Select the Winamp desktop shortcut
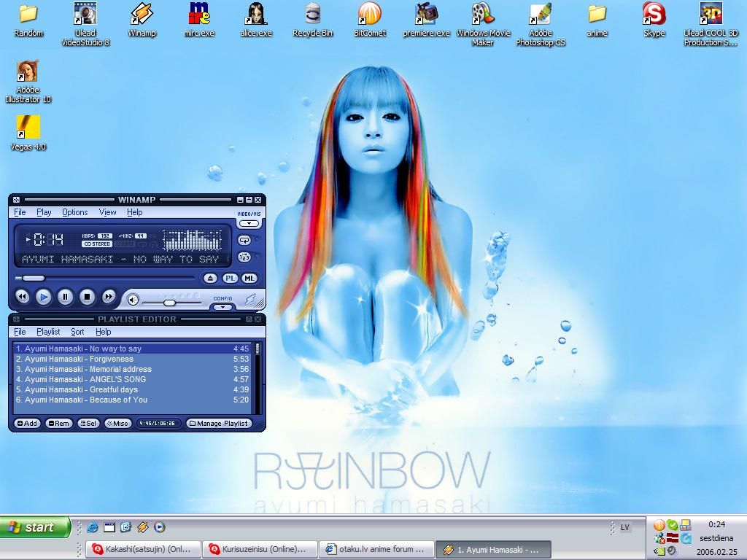This screenshot has width=747, height=560. click(x=142, y=20)
